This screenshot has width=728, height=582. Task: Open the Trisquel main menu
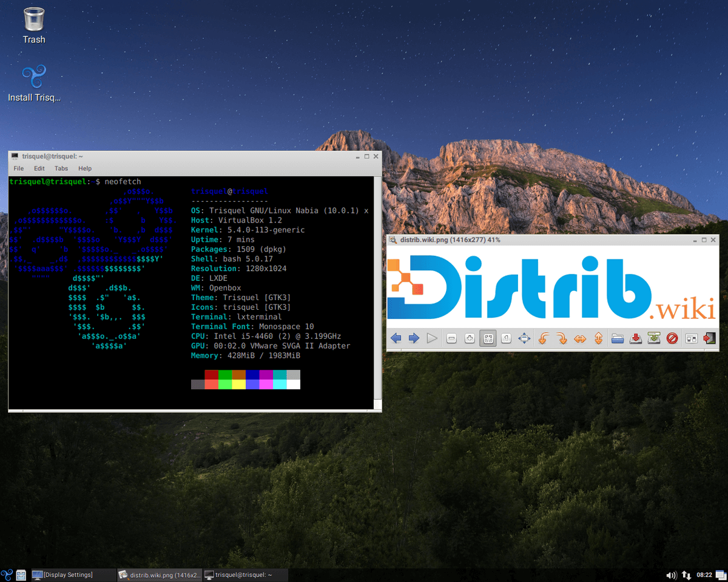tap(7, 575)
